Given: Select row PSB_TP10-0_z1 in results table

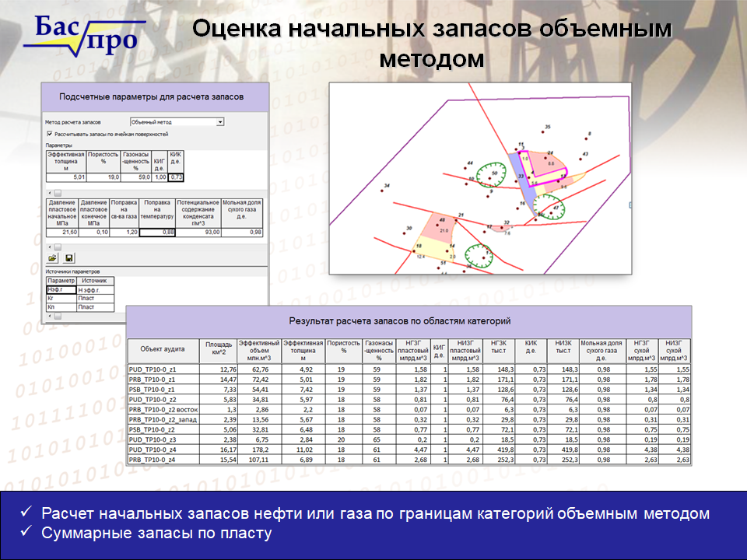Looking at the screenshot, I should 409,390.
